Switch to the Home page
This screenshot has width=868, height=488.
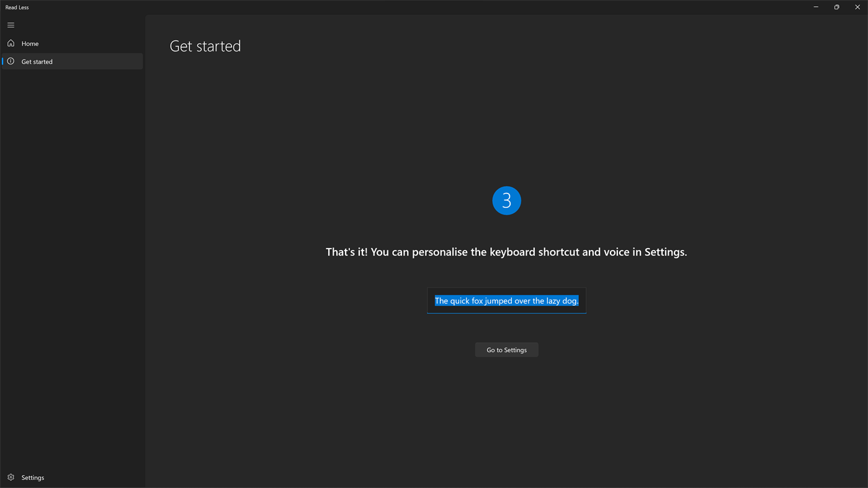point(30,43)
